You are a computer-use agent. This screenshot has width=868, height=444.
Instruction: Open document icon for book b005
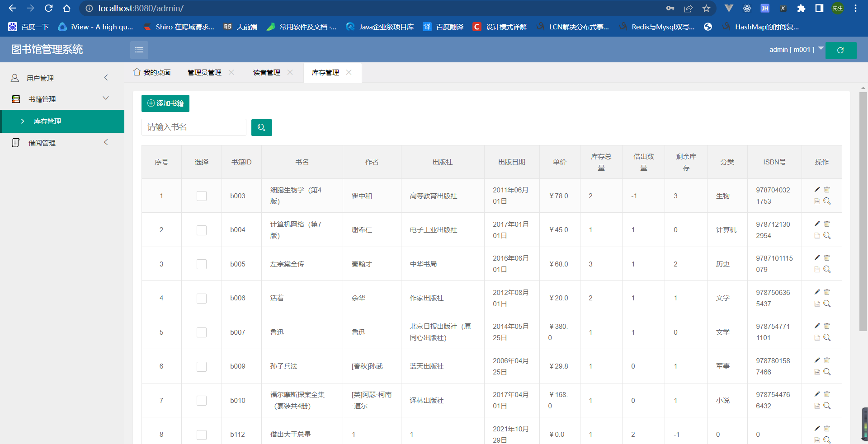tap(817, 270)
